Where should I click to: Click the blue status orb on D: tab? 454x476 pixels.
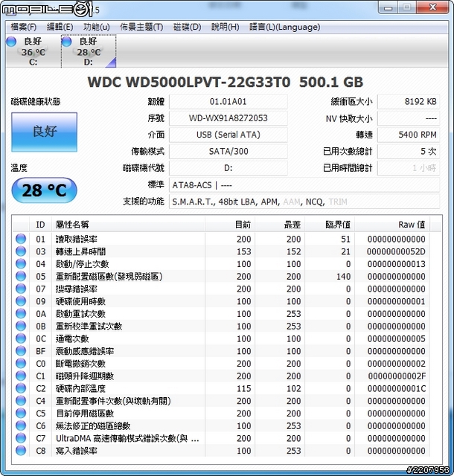[66, 42]
